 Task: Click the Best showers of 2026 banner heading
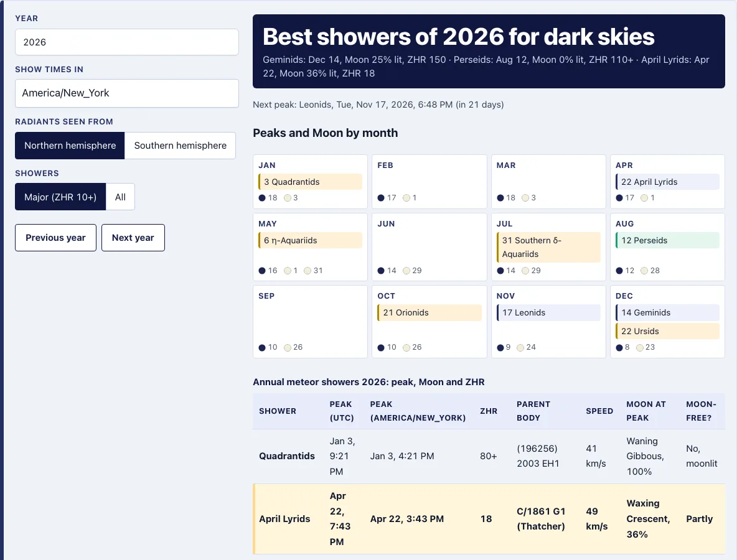pyautogui.click(x=458, y=37)
